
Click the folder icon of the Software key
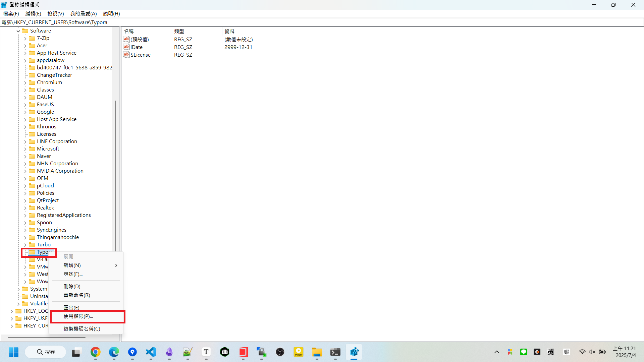tap(25, 31)
